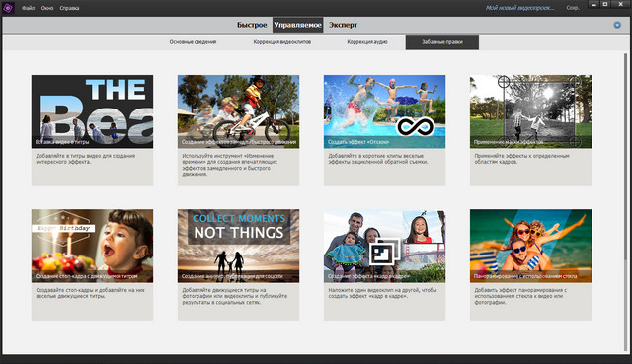Viewport: 632px width, 364px height.
Task: Click the infinity loop icon on pool image
Action: point(415,127)
